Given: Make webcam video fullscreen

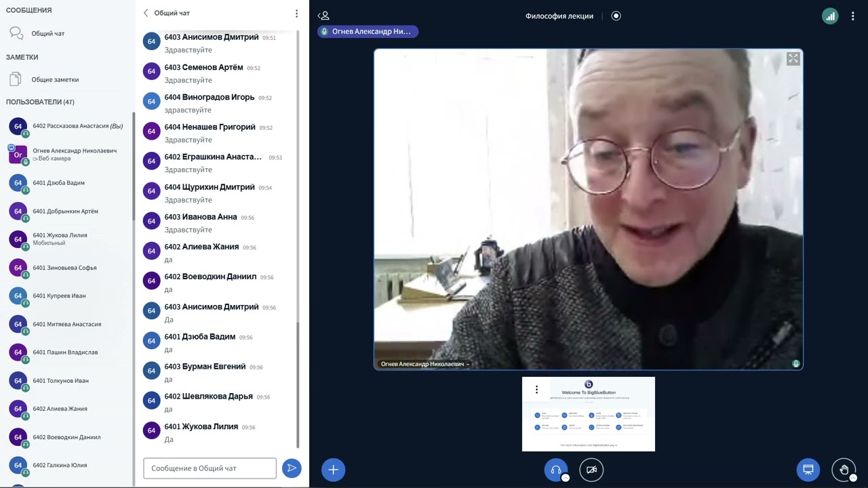Looking at the screenshot, I should [793, 59].
